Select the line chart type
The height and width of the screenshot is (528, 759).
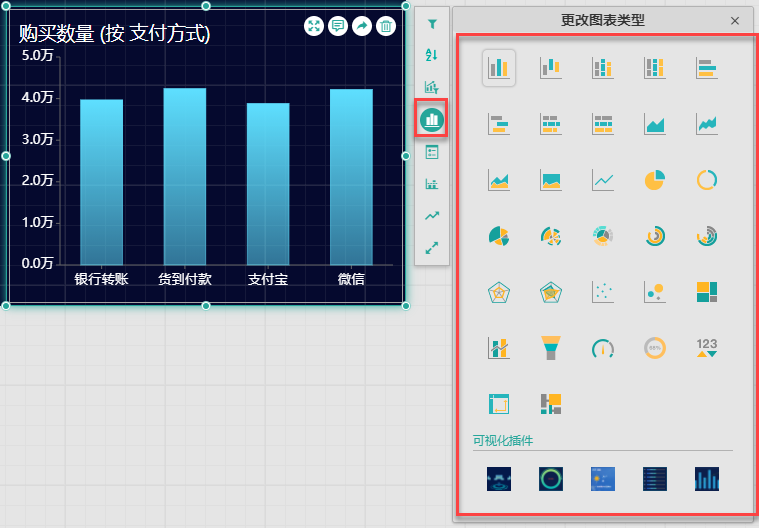coord(603,180)
